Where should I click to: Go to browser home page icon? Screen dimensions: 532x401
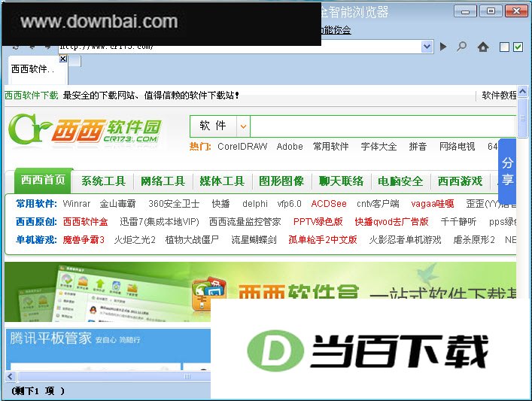coord(483,47)
